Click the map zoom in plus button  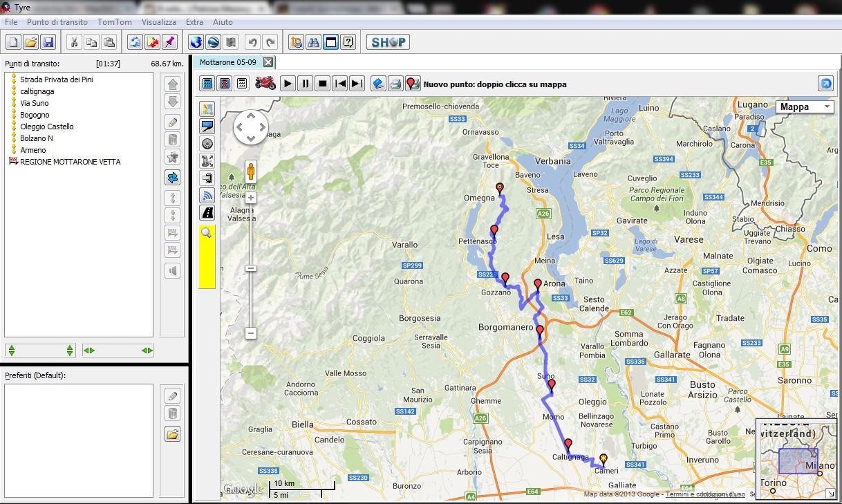pos(251,198)
